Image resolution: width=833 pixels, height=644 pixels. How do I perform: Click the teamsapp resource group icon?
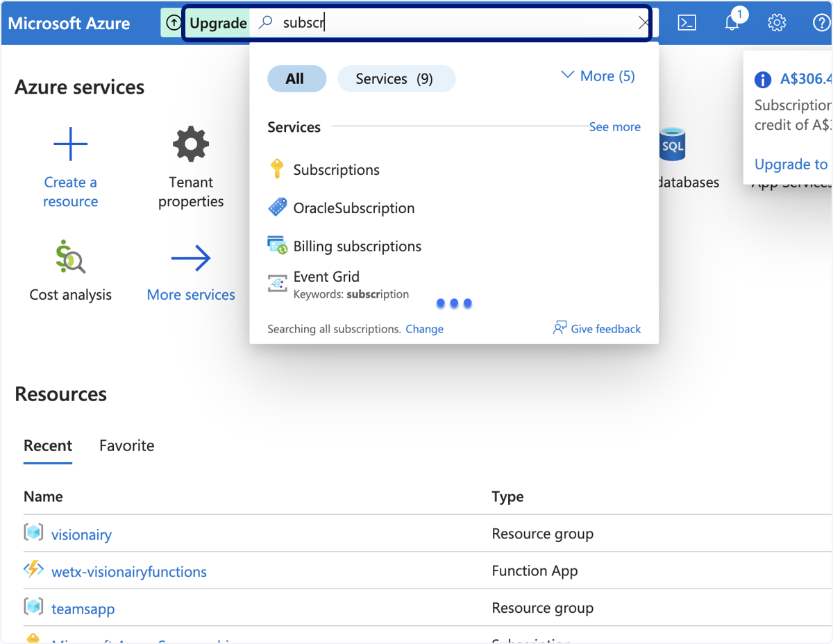click(x=33, y=607)
